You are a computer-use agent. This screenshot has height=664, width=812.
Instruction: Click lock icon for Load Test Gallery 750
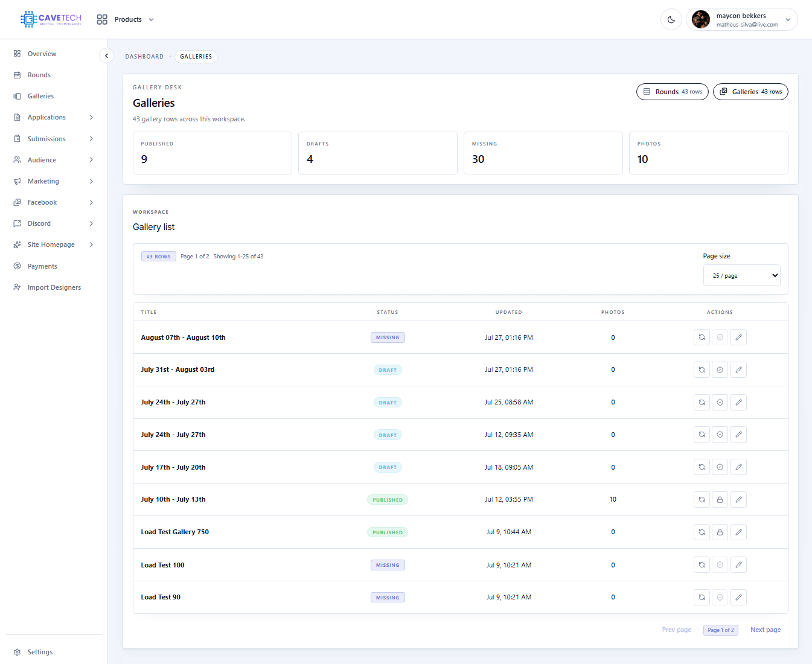pos(720,532)
